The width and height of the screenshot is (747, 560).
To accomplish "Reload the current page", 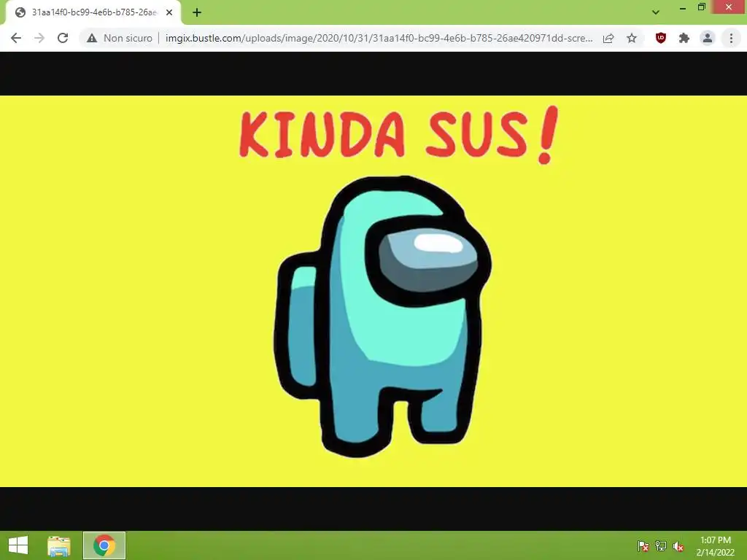I will [63, 38].
